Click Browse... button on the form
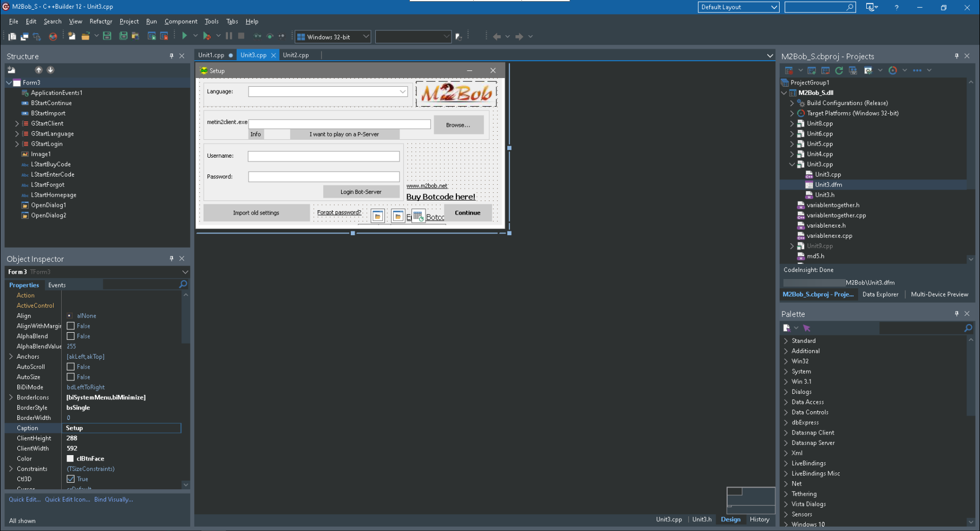Screen dimensions: 980x531 tap(458, 125)
